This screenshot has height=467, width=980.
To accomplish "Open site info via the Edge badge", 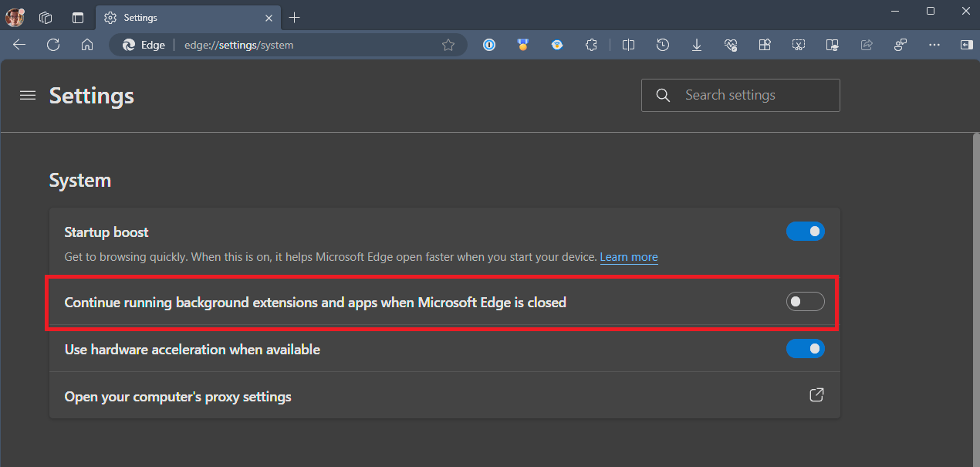I will (128, 45).
